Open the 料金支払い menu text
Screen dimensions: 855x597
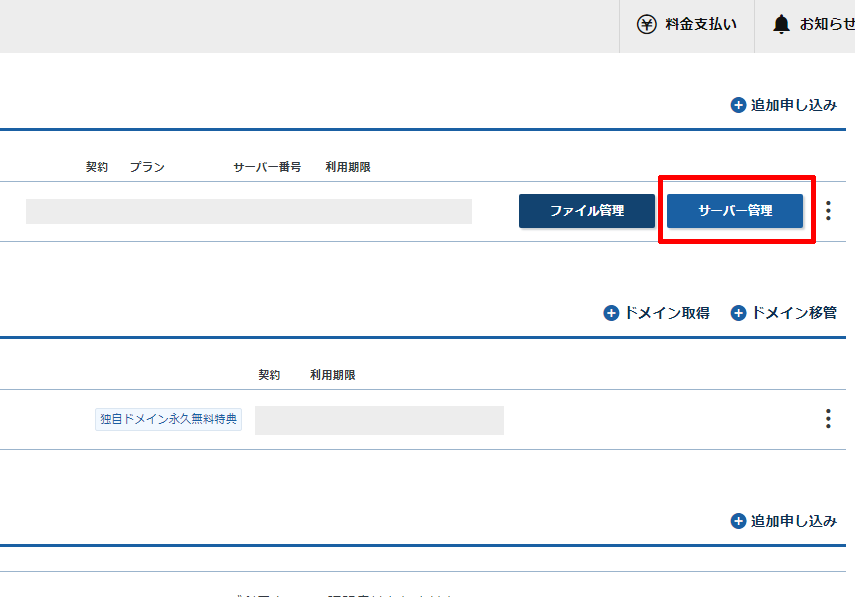701,24
